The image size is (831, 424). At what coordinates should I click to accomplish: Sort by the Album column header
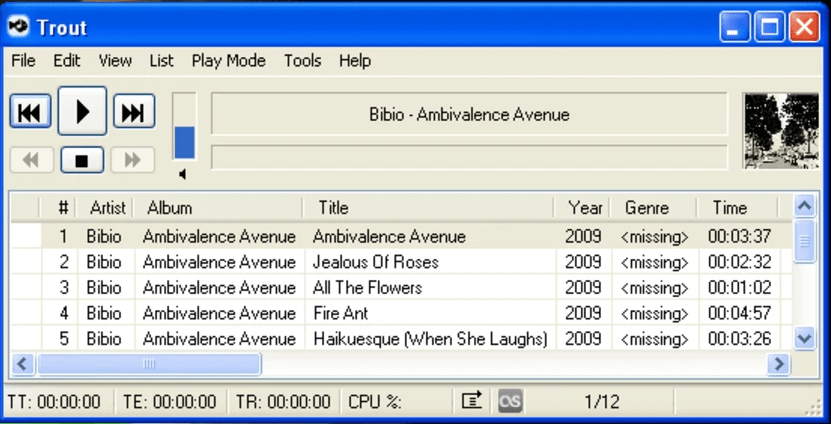[x=218, y=207]
